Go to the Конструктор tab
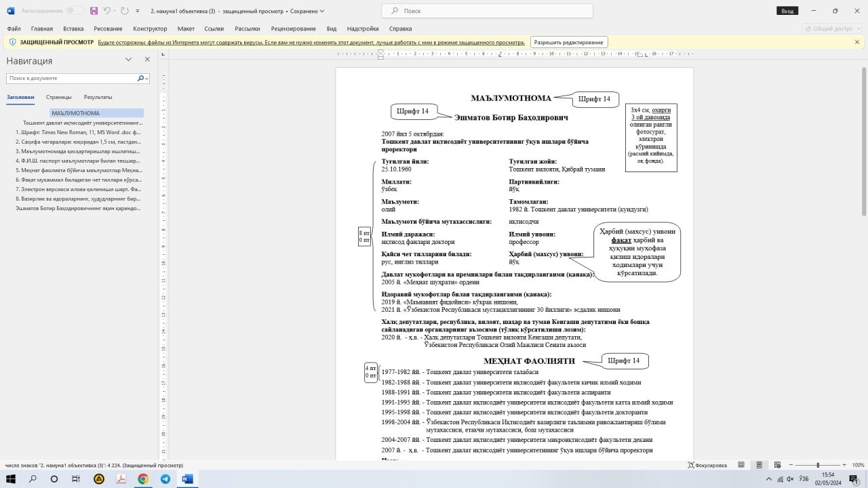 (x=150, y=28)
